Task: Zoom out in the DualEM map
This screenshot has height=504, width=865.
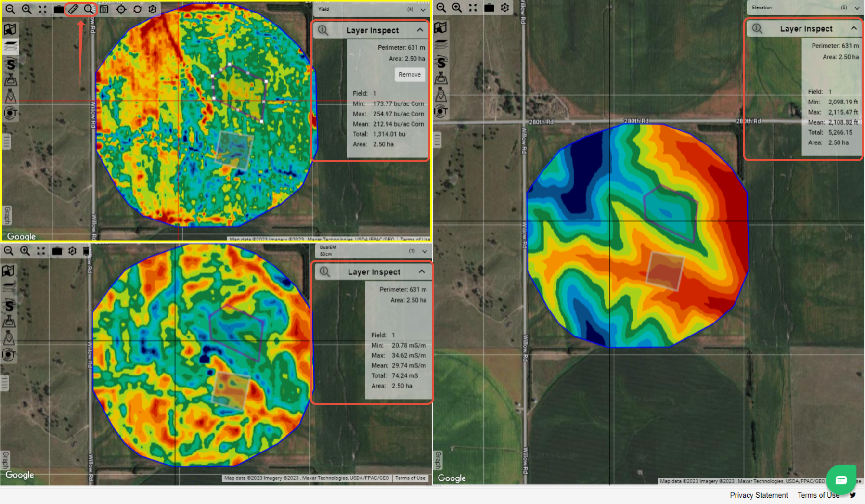Action: 9,251
